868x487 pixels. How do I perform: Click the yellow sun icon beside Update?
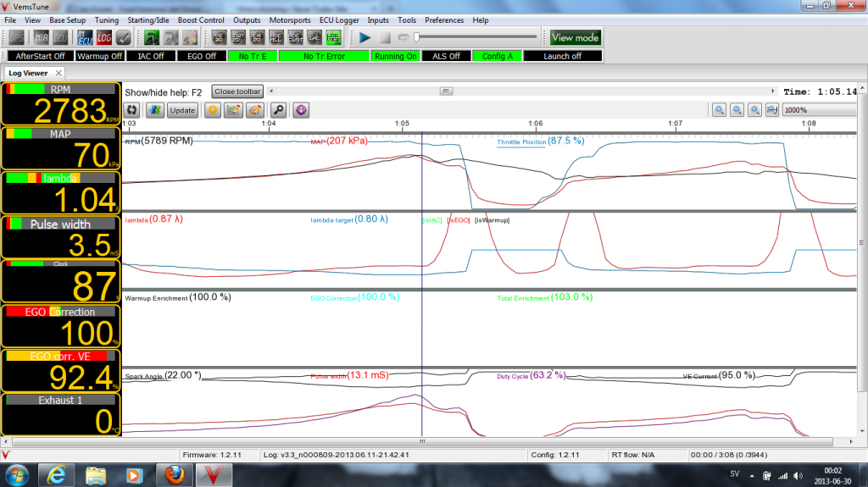click(x=212, y=110)
